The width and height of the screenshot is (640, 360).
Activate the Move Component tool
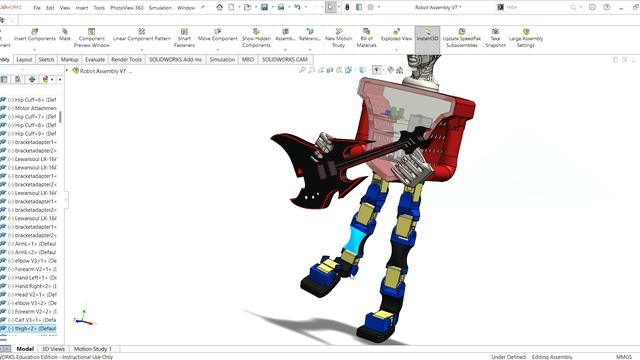coord(218,35)
